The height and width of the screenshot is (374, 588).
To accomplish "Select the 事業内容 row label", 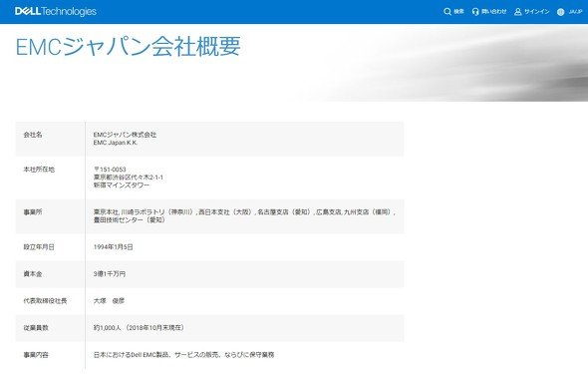I will pyautogui.click(x=36, y=355).
